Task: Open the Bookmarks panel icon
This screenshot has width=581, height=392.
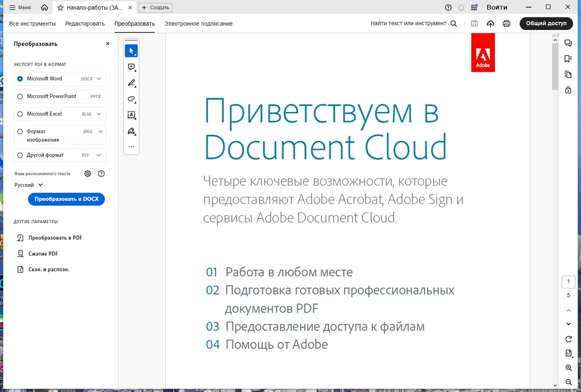Action: pyautogui.click(x=568, y=59)
